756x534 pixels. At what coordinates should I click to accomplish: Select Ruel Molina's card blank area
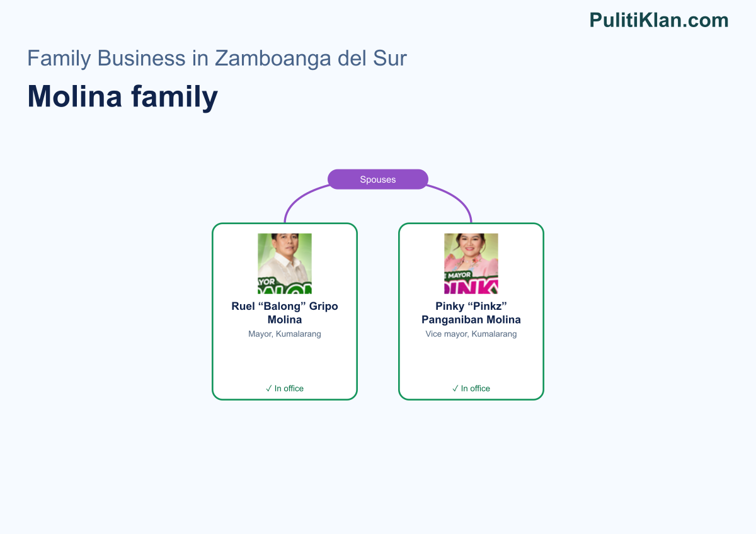click(x=285, y=361)
